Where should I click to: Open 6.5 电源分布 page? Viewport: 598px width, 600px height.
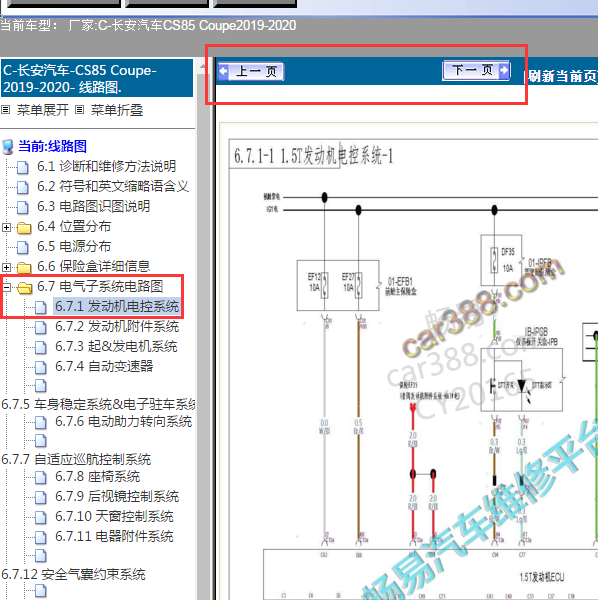point(74,246)
